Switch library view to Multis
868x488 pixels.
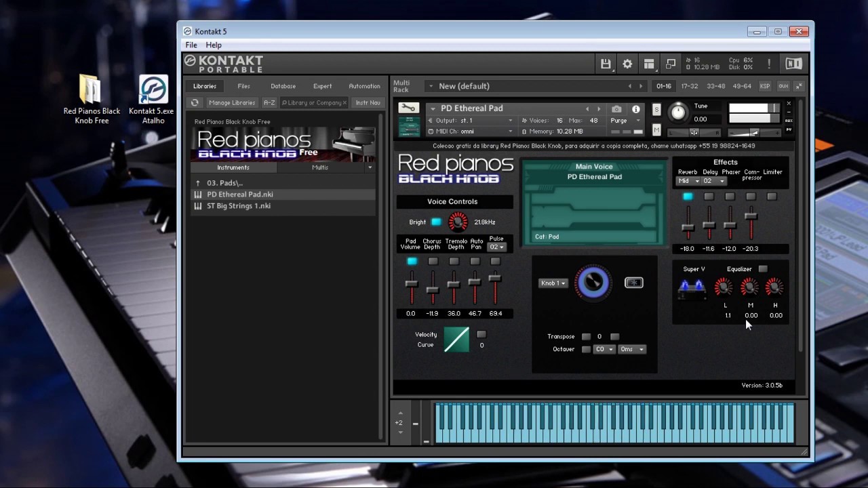tap(320, 167)
